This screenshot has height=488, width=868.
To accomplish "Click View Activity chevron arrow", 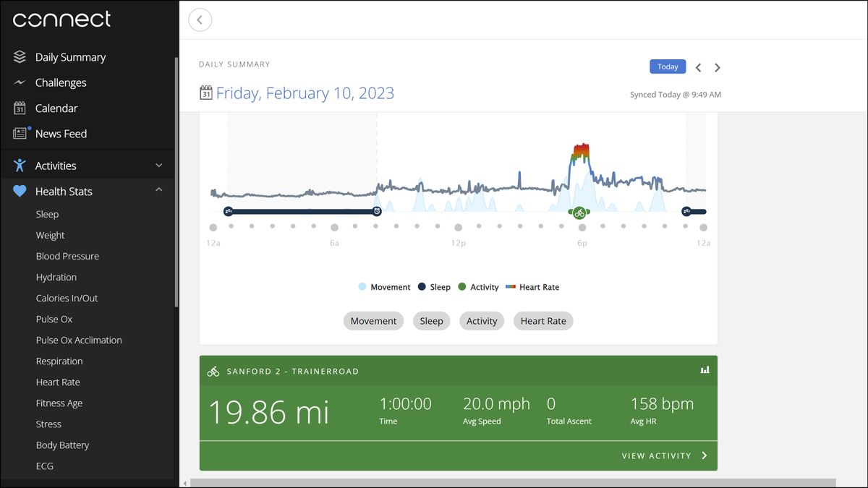I will point(705,456).
